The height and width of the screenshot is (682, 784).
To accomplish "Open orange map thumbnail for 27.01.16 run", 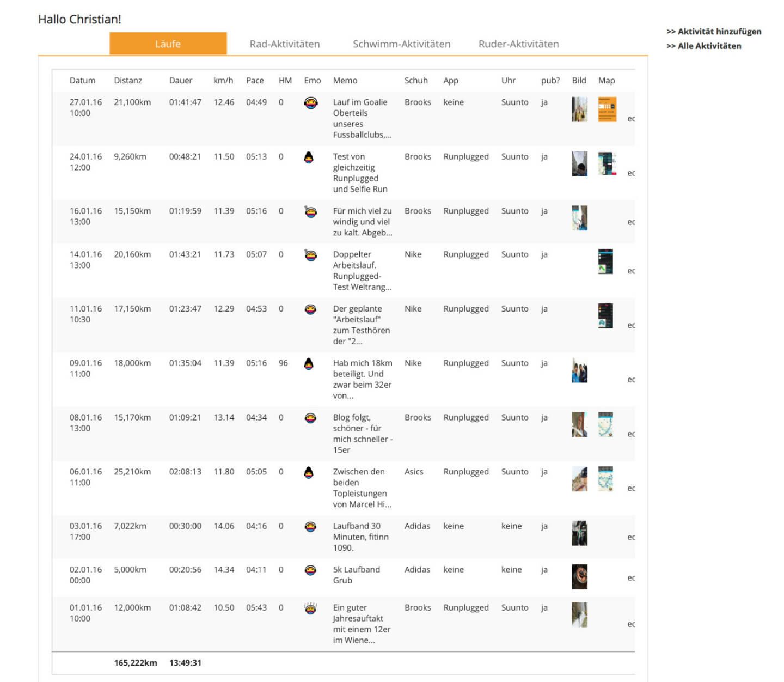I will click(x=607, y=109).
